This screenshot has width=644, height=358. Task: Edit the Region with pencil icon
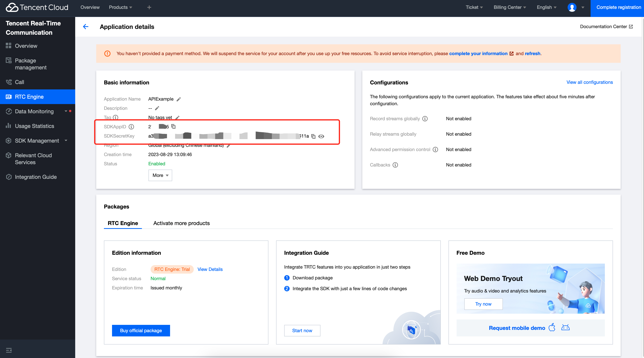click(228, 145)
